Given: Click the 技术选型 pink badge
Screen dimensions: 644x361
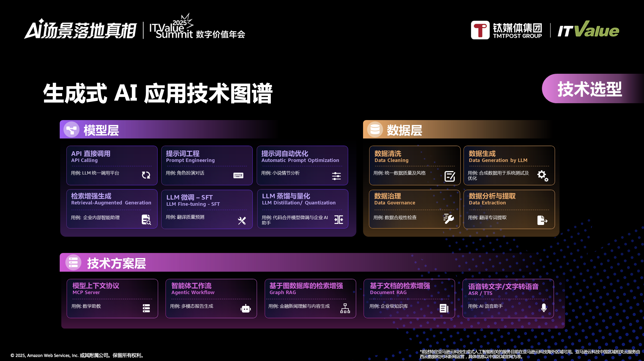Looking at the screenshot, I should [x=590, y=89].
